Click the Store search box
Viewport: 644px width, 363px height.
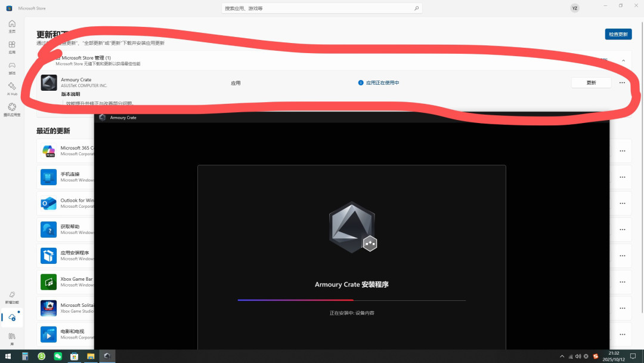pyautogui.click(x=322, y=8)
